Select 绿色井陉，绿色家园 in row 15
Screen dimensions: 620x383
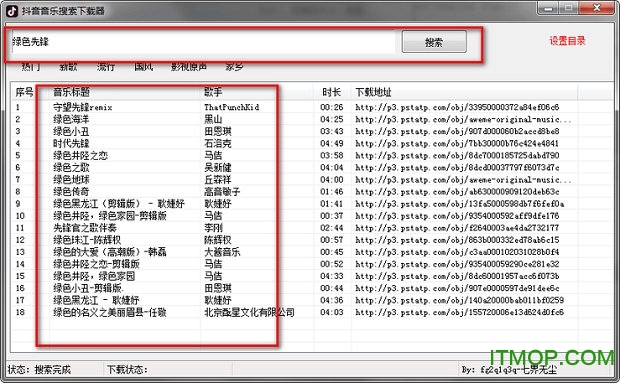tap(94, 276)
